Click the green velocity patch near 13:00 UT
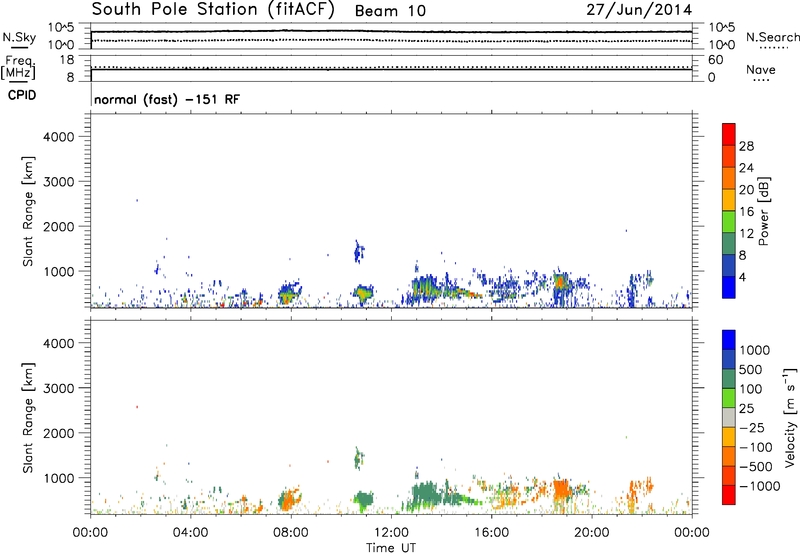800x554 pixels. (x=428, y=494)
